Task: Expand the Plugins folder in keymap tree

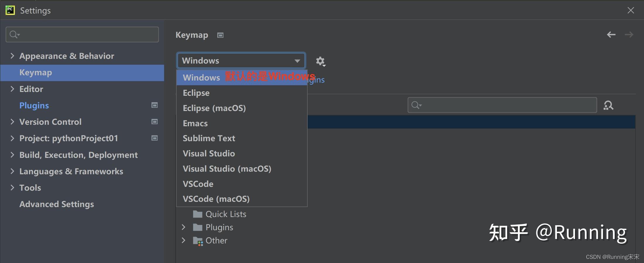Action: pos(183,227)
